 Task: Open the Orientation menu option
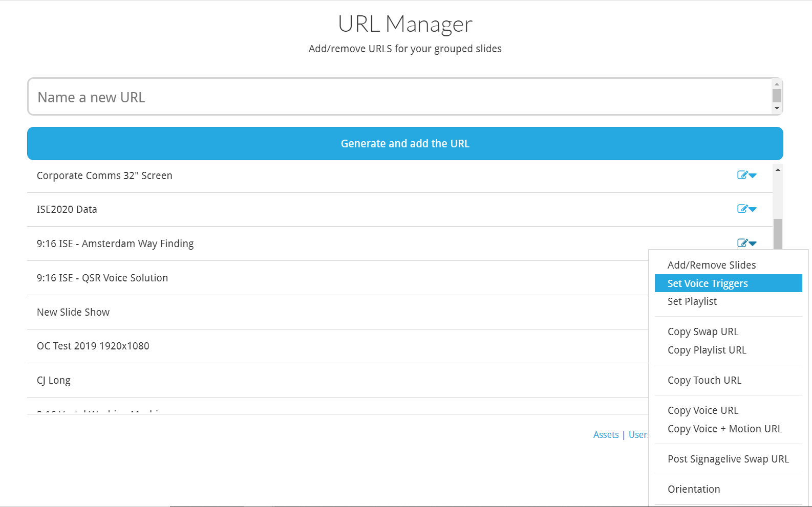693,489
